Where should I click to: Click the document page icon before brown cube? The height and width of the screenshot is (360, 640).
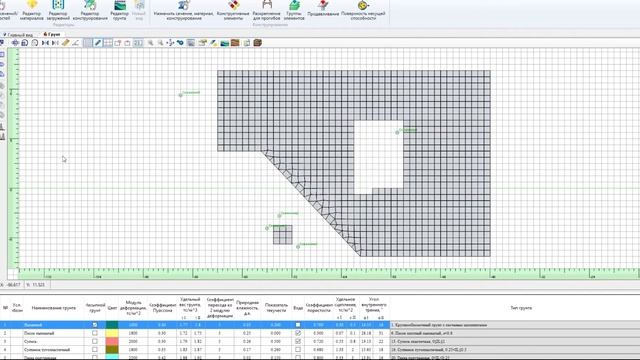(x=247, y=43)
